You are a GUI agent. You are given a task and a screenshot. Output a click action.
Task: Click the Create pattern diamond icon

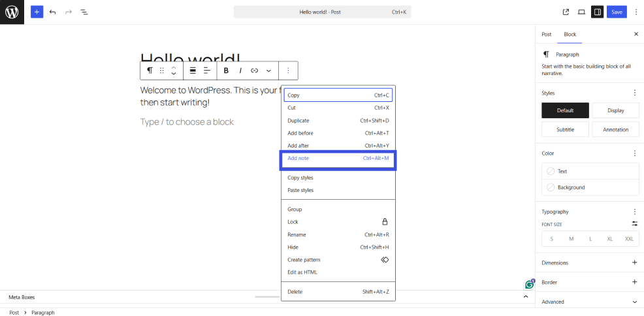pos(385,260)
